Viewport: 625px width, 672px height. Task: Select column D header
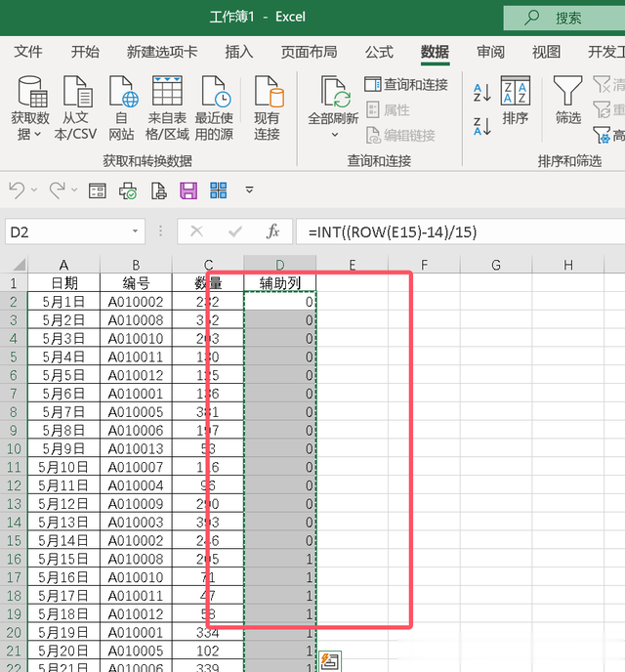(x=279, y=265)
